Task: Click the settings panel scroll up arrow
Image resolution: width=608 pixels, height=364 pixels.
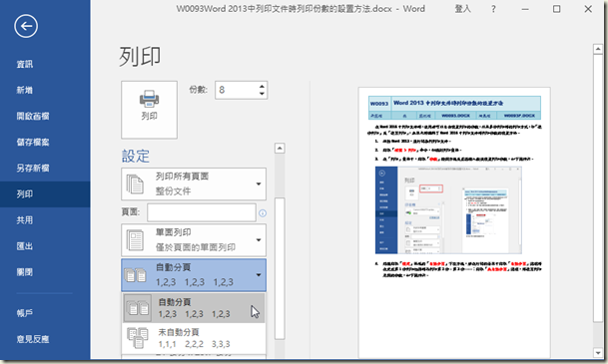Action: [280, 149]
